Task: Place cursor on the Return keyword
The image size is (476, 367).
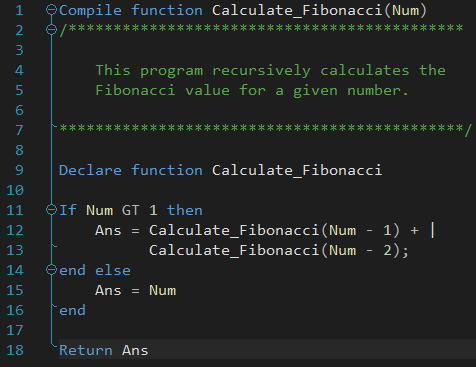Action: pyautogui.click(x=86, y=350)
